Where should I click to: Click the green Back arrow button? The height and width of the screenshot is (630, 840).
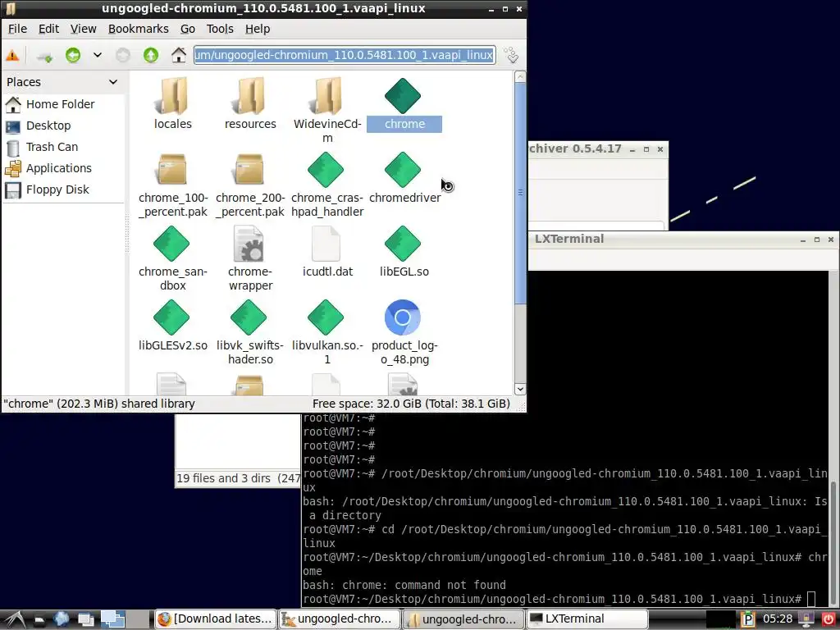[x=73, y=55]
